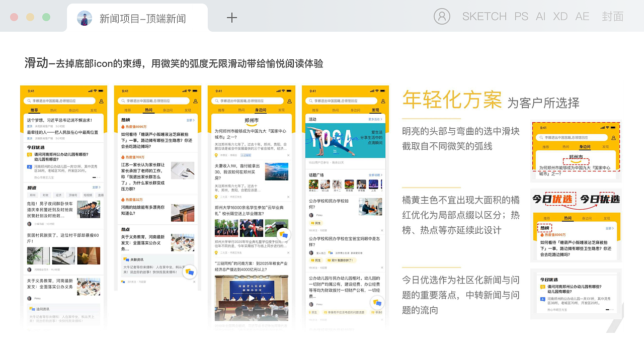
Task: Select AE in the top bar
Action: pyautogui.click(x=582, y=17)
